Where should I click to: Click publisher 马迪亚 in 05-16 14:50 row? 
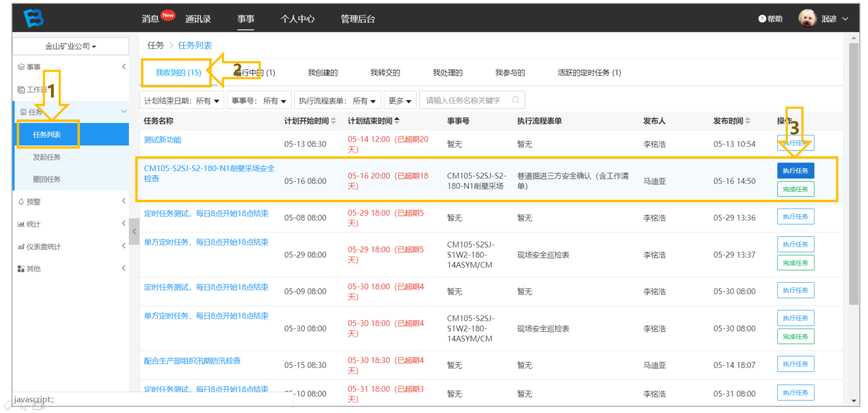(x=654, y=181)
